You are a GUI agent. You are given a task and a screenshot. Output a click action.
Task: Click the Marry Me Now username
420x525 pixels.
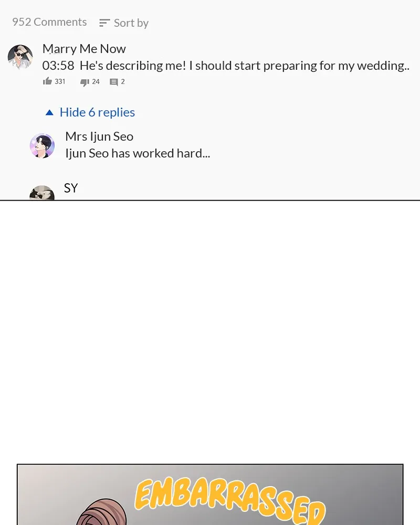[x=84, y=49]
